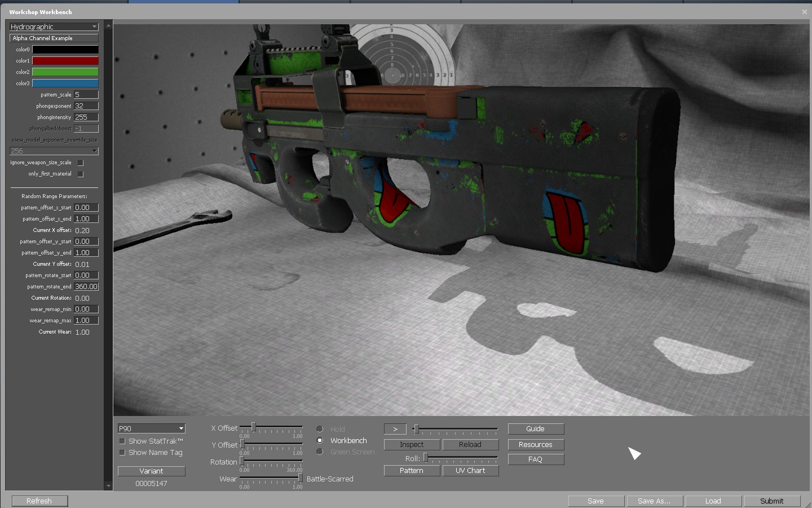812x508 pixels.
Task: Edit pattern_offset_x_start field
Action: click(x=86, y=207)
